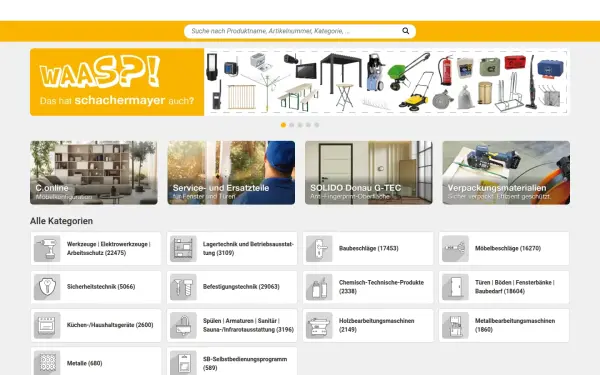Screen dimensions: 600x375
Task: Open the Verpackungsmaterialien tile
Action: tap(506, 173)
